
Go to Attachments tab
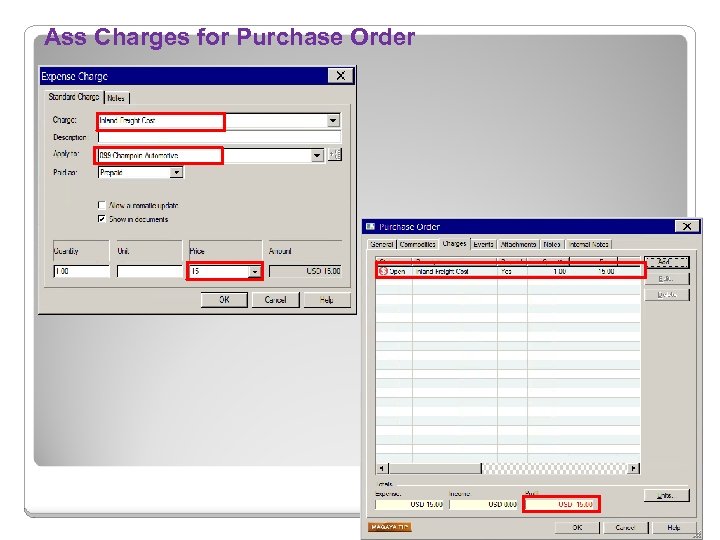pos(518,244)
